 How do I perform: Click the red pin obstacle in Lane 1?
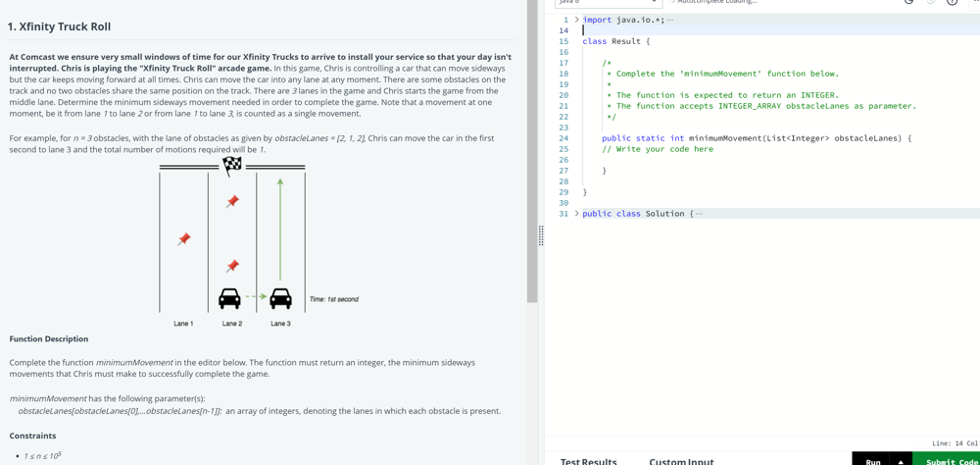coord(184,239)
